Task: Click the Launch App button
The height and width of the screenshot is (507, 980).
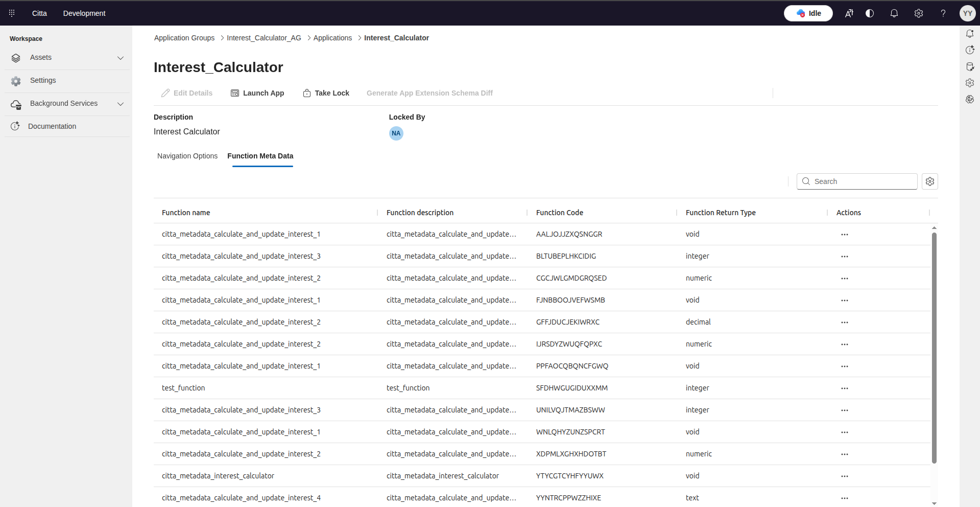Action: point(257,93)
